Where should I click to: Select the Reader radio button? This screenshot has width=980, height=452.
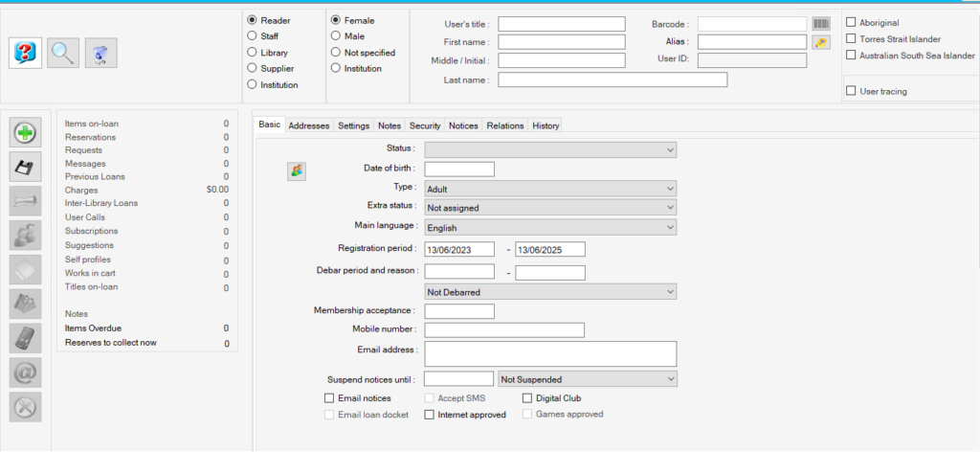click(x=252, y=21)
